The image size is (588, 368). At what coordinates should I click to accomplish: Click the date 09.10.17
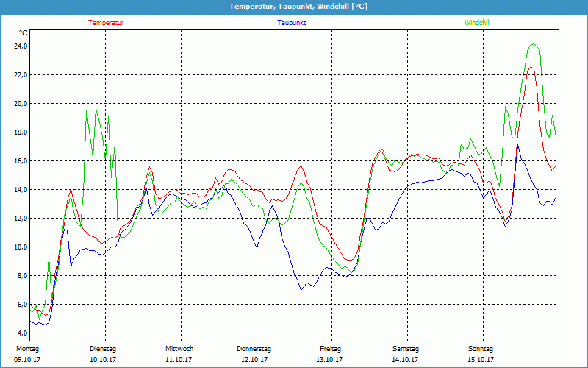click(x=27, y=360)
